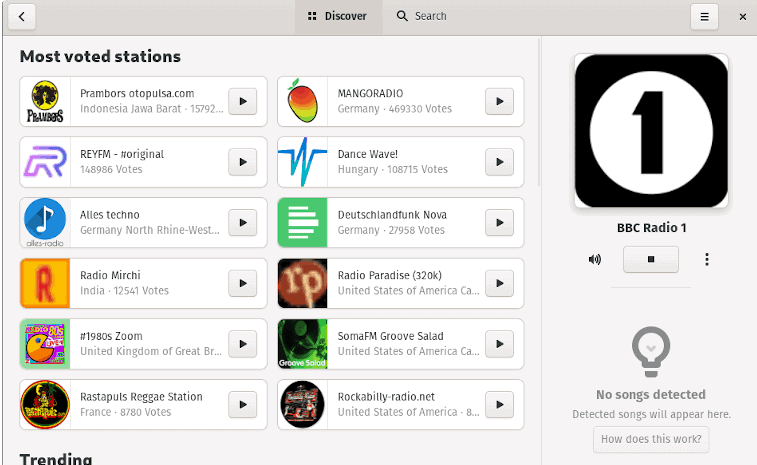Click the #1980s Zoom station logo
The height and width of the screenshot is (465, 757).
pyautogui.click(x=45, y=344)
